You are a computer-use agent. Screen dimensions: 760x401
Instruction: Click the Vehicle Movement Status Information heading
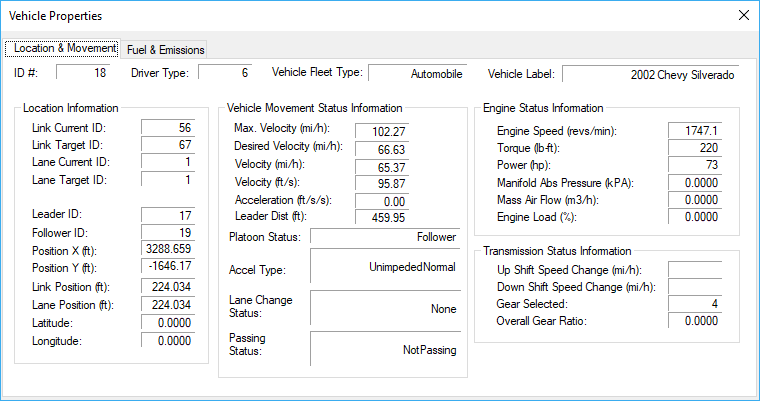click(315, 108)
